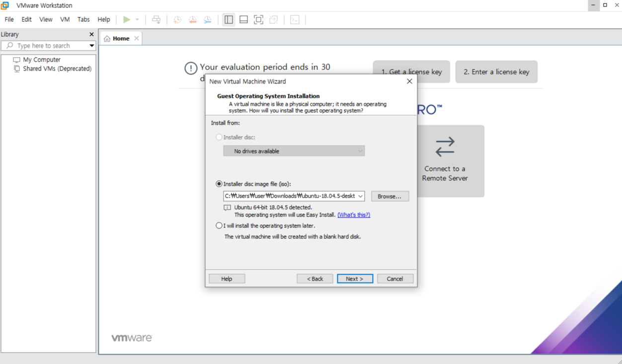622x364 pixels.
Task: Select Installer disc image file (iso) radio
Action: [219, 184]
